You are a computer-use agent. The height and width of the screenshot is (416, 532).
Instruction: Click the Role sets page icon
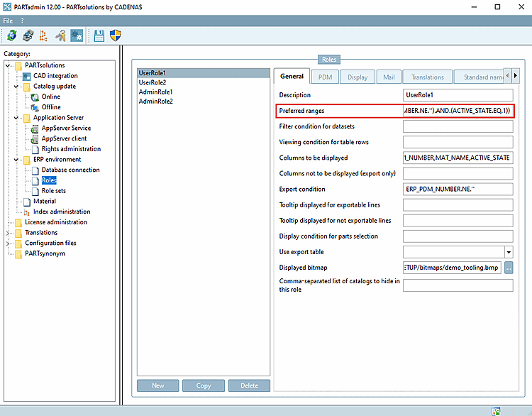pos(35,191)
